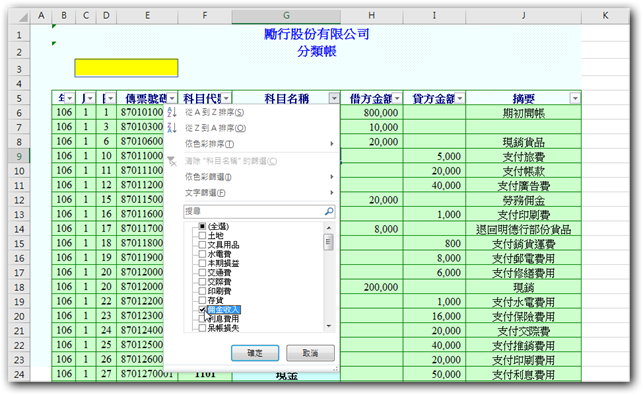Uncheck the 佣金收入 filter checkbox
This screenshot has width=643, height=395.
coord(202,310)
